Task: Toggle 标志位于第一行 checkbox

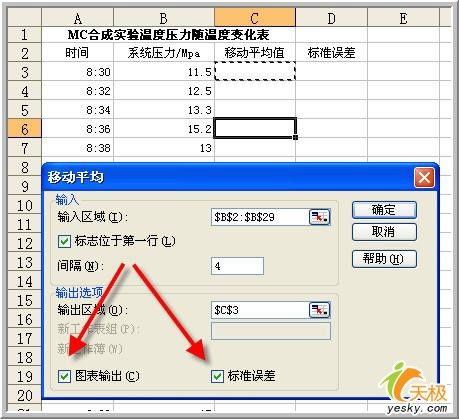Action: tap(64, 241)
